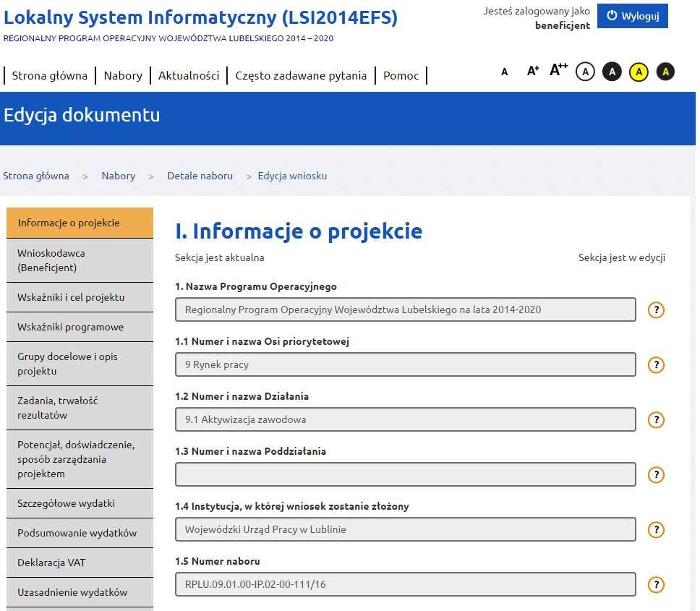The height and width of the screenshot is (611, 700).
Task: Select black background yellow letter contrast
Action: tap(665, 72)
